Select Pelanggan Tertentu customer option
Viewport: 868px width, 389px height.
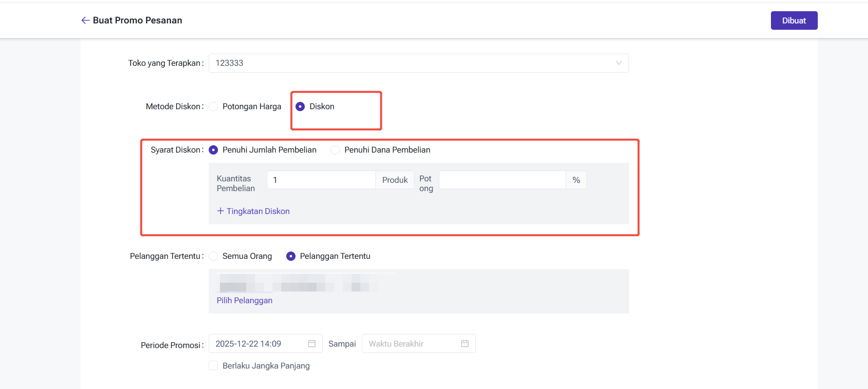(x=291, y=256)
